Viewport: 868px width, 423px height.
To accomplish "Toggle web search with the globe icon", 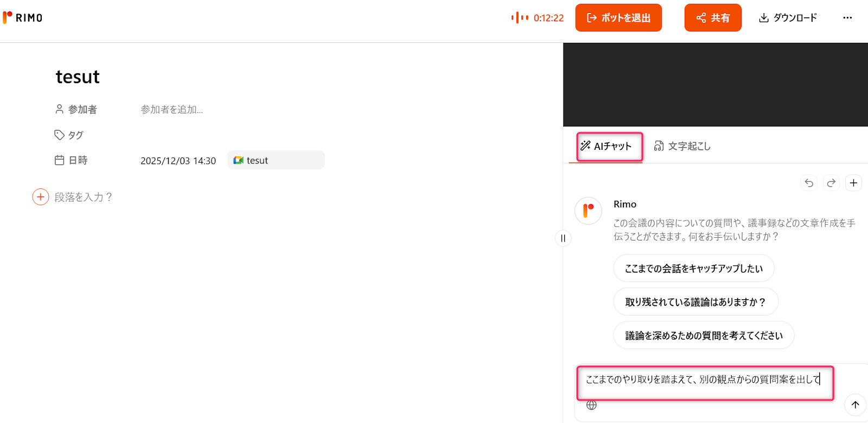I will [x=591, y=405].
